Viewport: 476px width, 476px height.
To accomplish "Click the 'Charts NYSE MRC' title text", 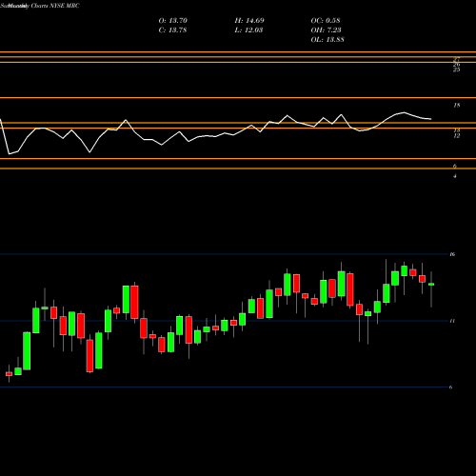I will [55, 6].
